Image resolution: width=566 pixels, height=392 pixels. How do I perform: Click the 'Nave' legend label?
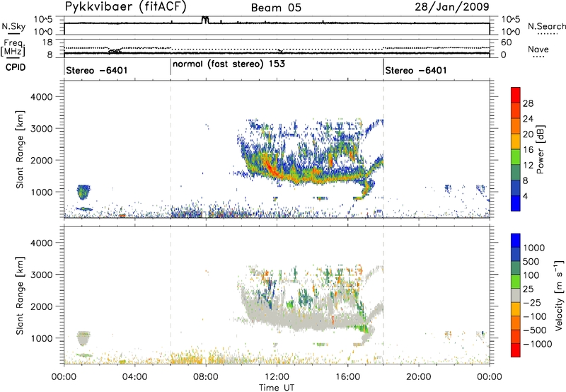(538, 49)
